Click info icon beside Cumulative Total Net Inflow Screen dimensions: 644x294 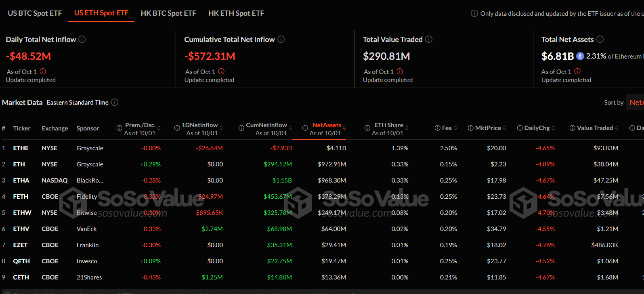pos(281,39)
